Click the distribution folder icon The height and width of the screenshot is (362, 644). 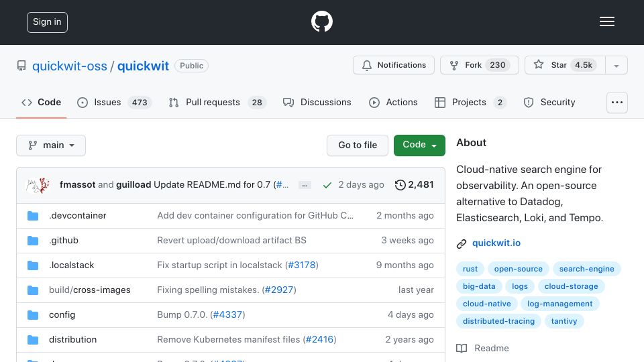tap(33, 340)
